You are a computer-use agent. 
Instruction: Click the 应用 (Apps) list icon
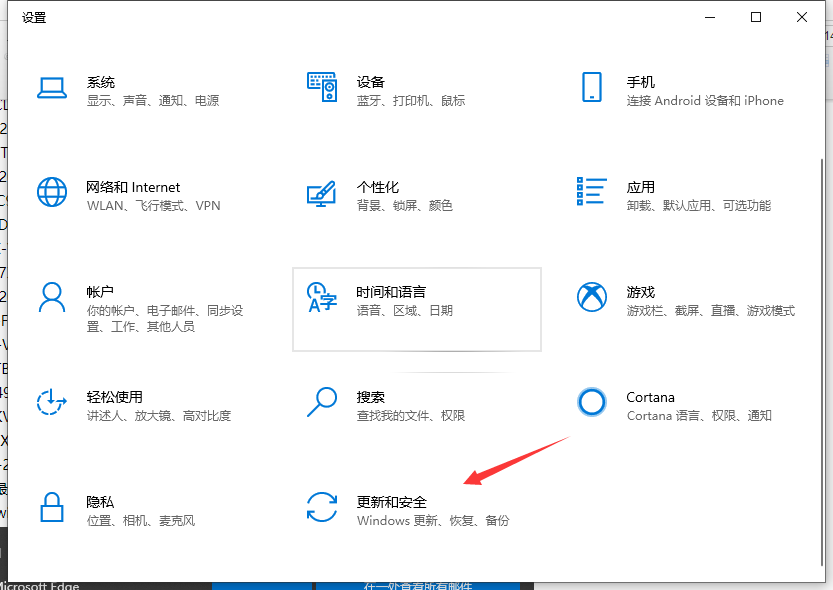click(592, 192)
